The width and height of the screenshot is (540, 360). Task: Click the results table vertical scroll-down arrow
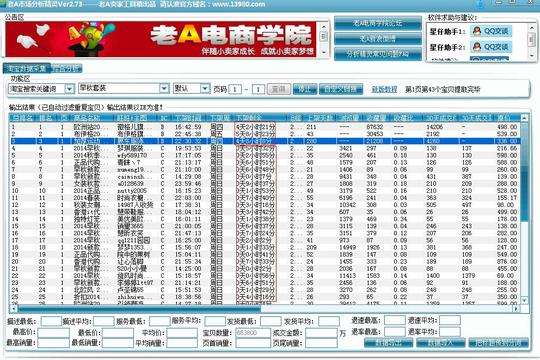tap(525, 300)
